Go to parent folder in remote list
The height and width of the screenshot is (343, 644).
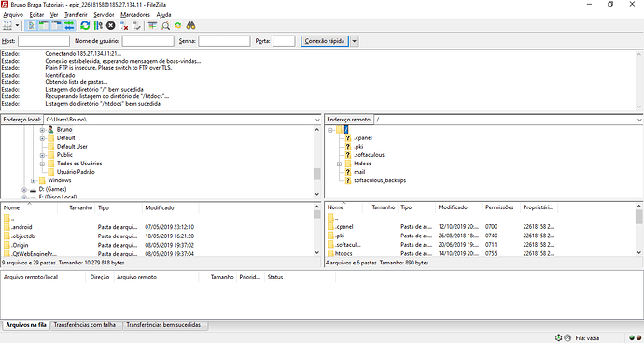tap(332, 218)
